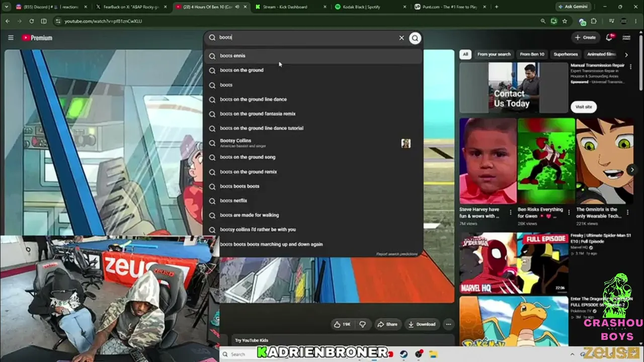Open File Explorer from the taskbar
This screenshot has width=644, height=362.
pyautogui.click(x=433, y=354)
